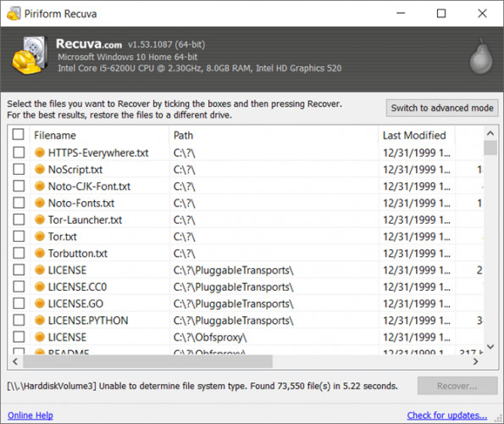Select the Noto-CJK-Font.txt filename
504x424 pixels.
point(89,187)
